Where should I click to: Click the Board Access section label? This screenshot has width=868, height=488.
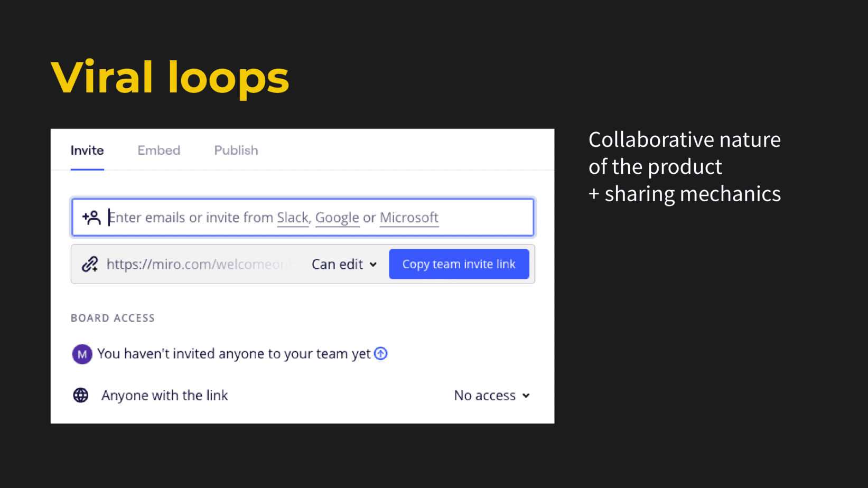[113, 317]
